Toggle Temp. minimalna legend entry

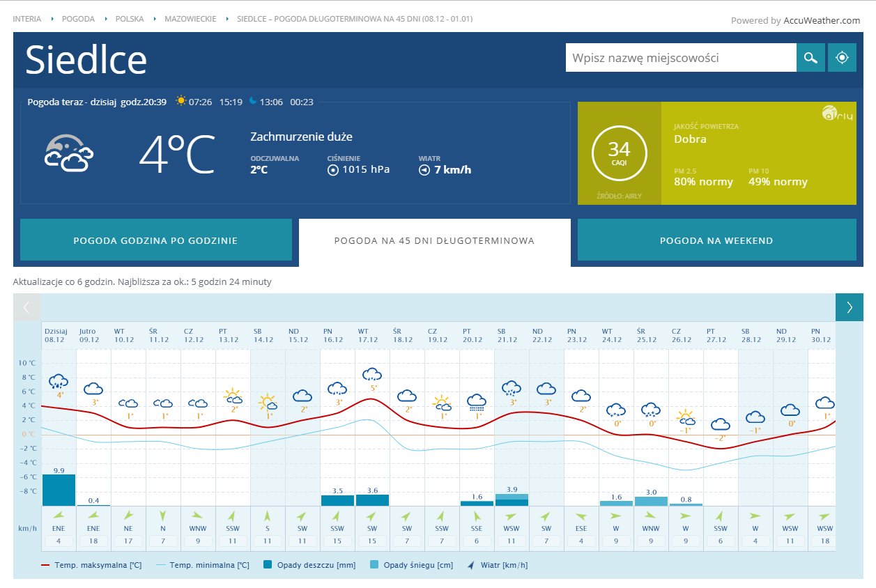(x=202, y=565)
